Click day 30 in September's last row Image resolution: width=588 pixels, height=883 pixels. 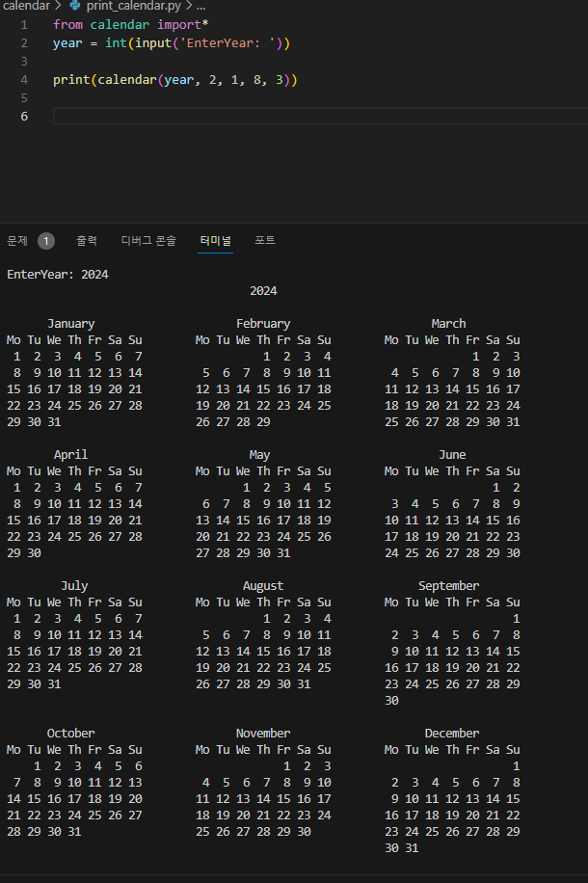pos(391,701)
